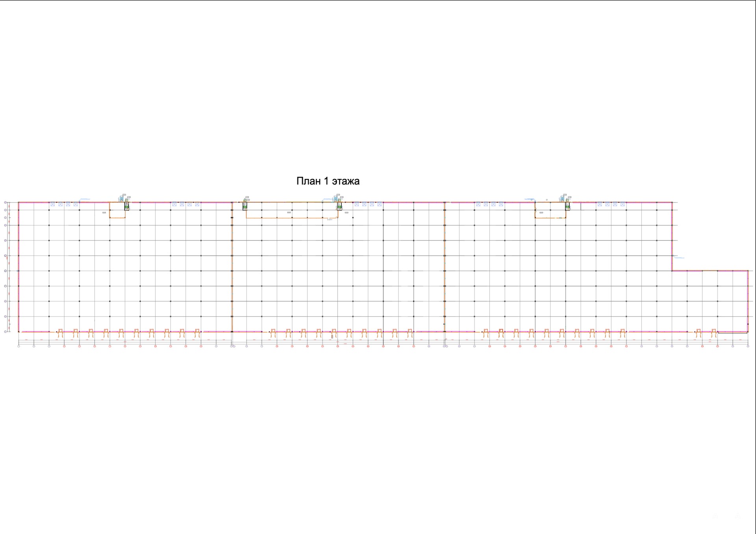Image resolution: width=756 pixels, height=534 pixels.
Task: Click the leftmost loading dock symbol
Action: point(60,333)
